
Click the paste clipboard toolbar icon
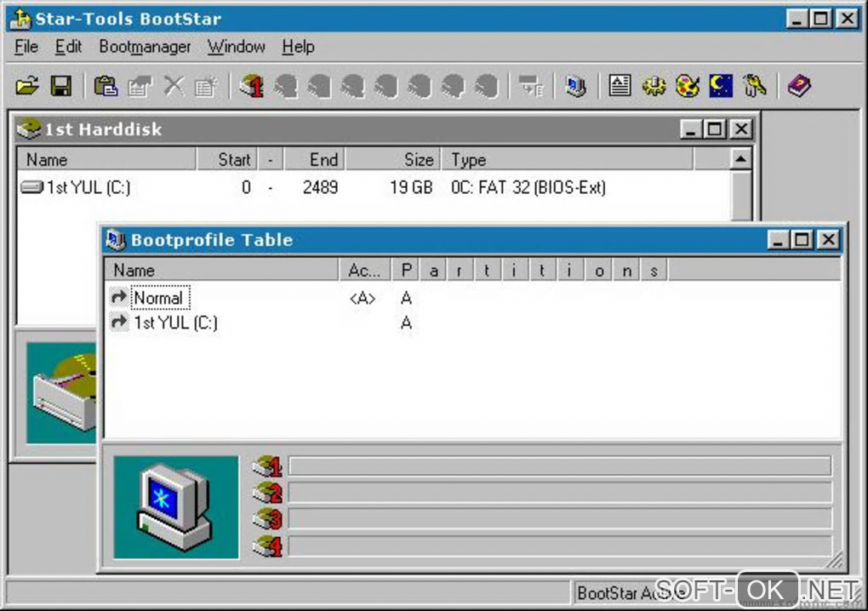coord(106,86)
